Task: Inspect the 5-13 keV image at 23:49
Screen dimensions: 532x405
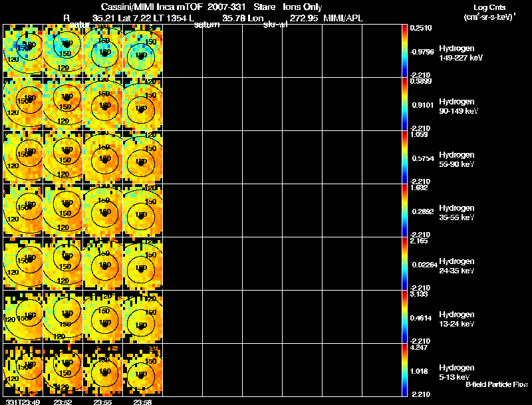Action: coord(23,370)
